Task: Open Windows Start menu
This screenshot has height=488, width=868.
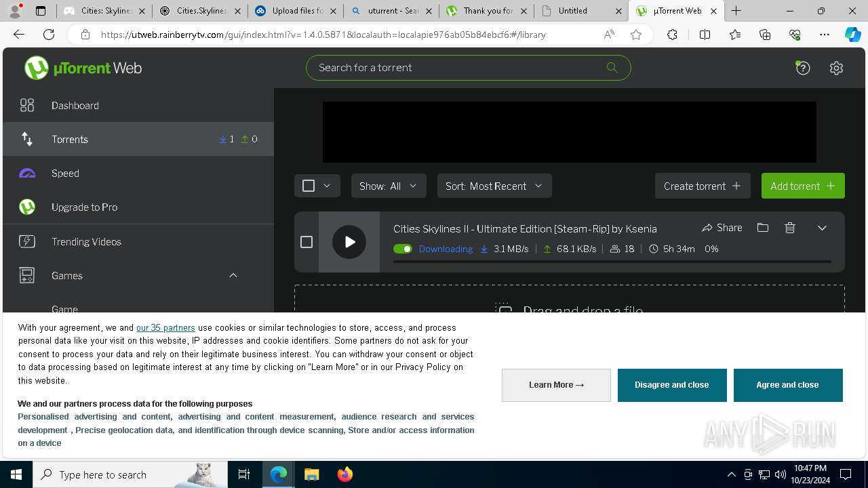Action: point(16,474)
